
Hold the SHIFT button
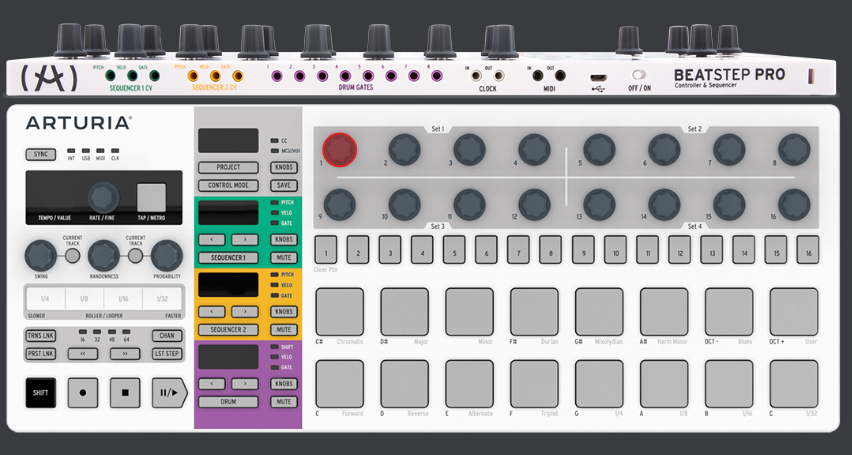pos(41,393)
